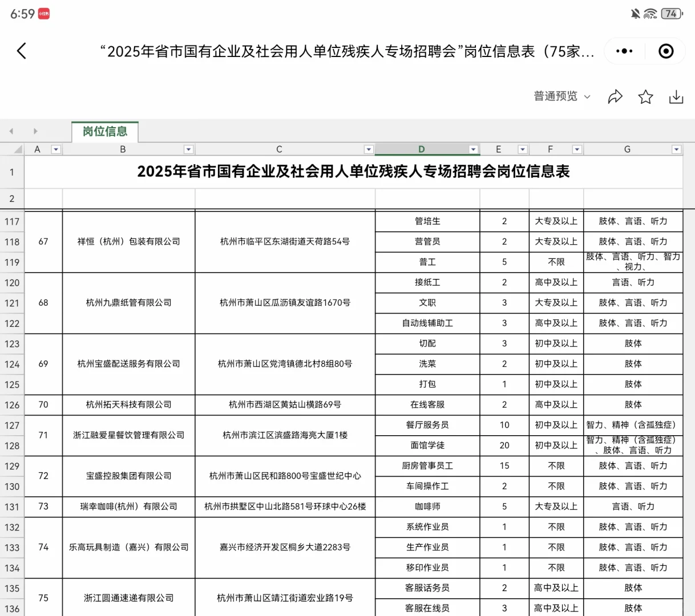Open filter dropdown for column E
Viewport: 695px width, 616px height.
(522, 149)
